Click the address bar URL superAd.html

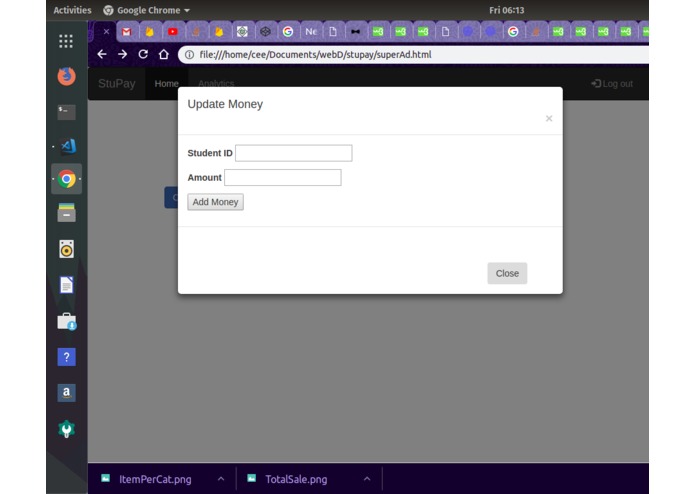point(315,54)
